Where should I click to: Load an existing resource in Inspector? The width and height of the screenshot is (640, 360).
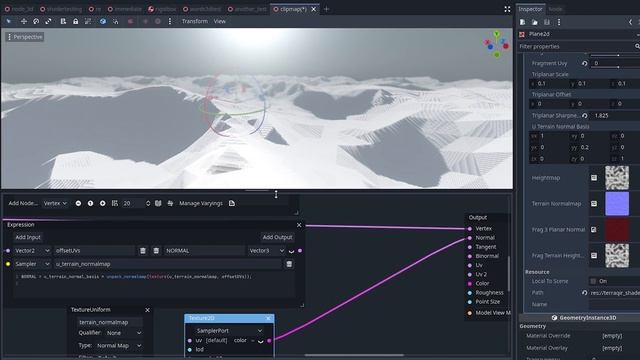pyautogui.click(x=535, y=22)
